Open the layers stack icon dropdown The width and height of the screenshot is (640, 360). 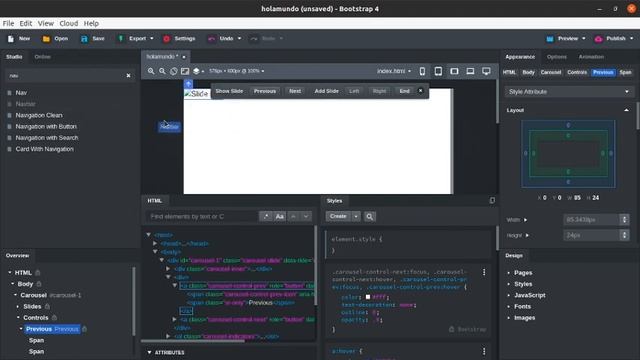pyautogui.click(x=198, y=71)
